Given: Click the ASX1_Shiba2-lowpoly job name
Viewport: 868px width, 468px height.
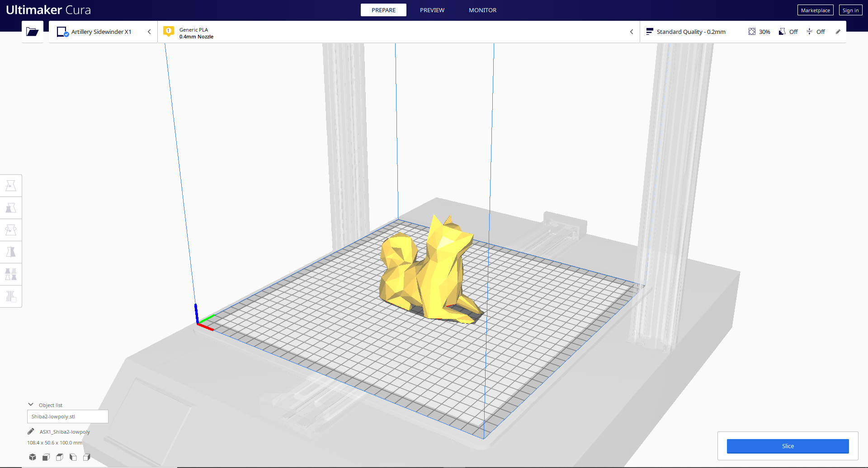Looking at the screenshot, I should (x=65, y=432).
